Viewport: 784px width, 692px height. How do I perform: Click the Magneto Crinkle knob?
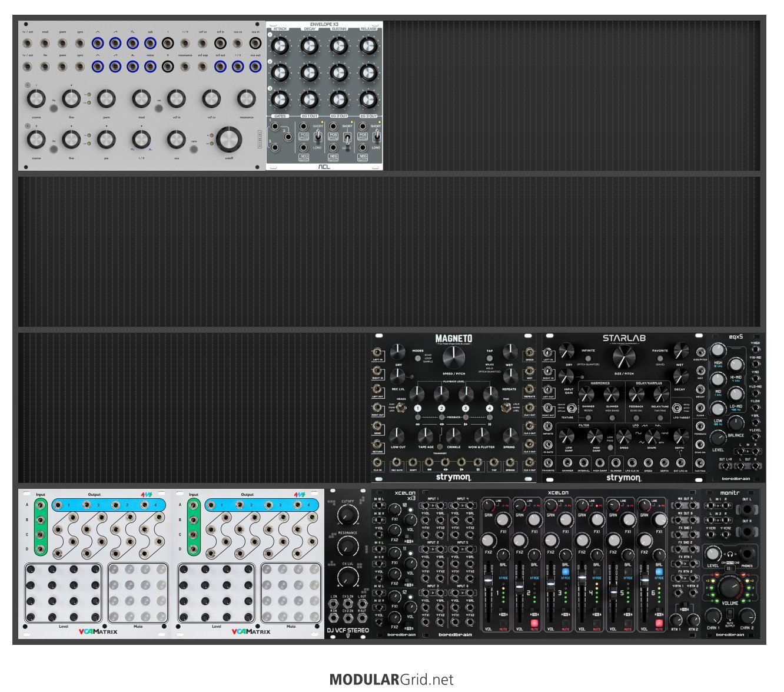tap(453, 436)
